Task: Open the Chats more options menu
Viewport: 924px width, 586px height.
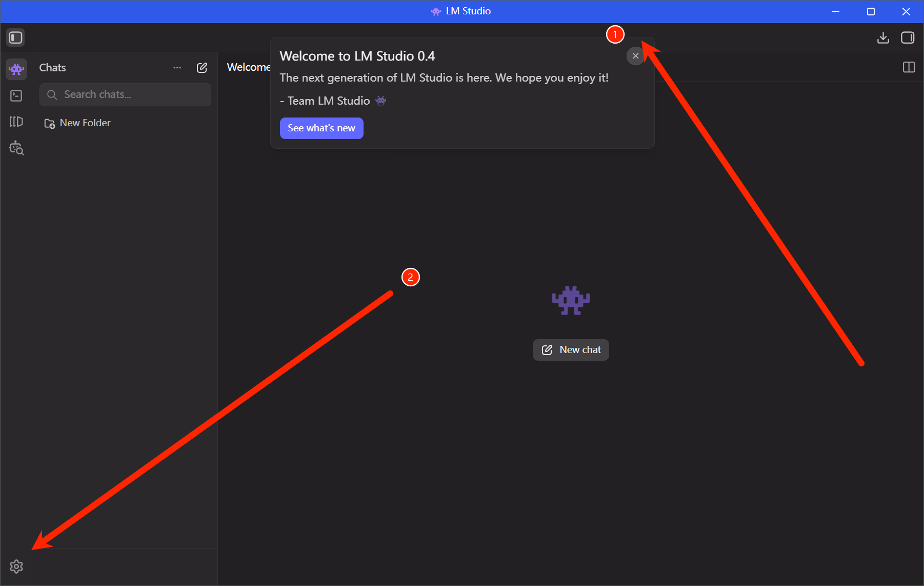Action: click(x=177, y=68)
